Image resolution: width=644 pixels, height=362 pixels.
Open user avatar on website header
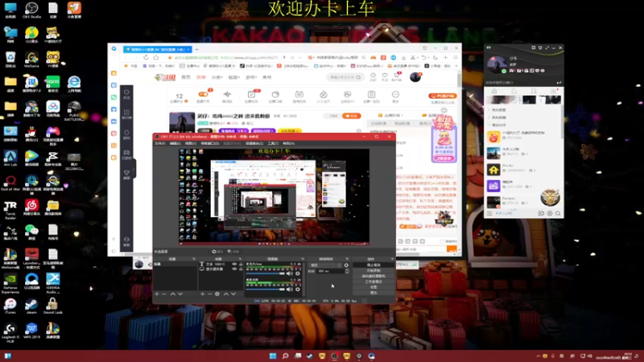click(x=415, y=76)
